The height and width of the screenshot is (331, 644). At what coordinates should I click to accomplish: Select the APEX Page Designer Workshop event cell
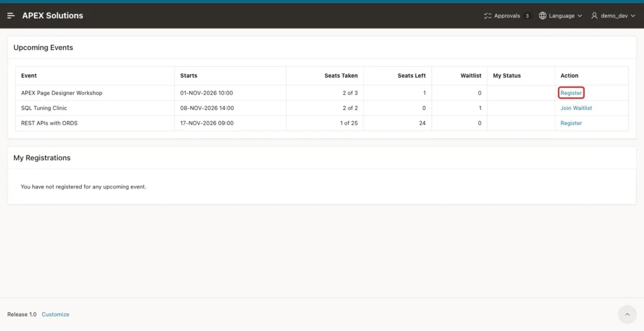(x=95, y=93)
